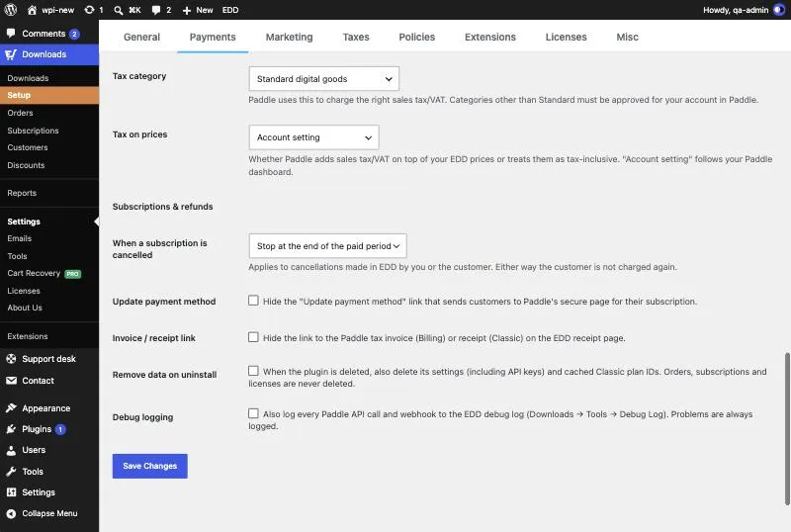The width and height of the screenshot is (791, 532).
Task: Open the Tax on prices dropdown
Action: [x=313, y=137]
